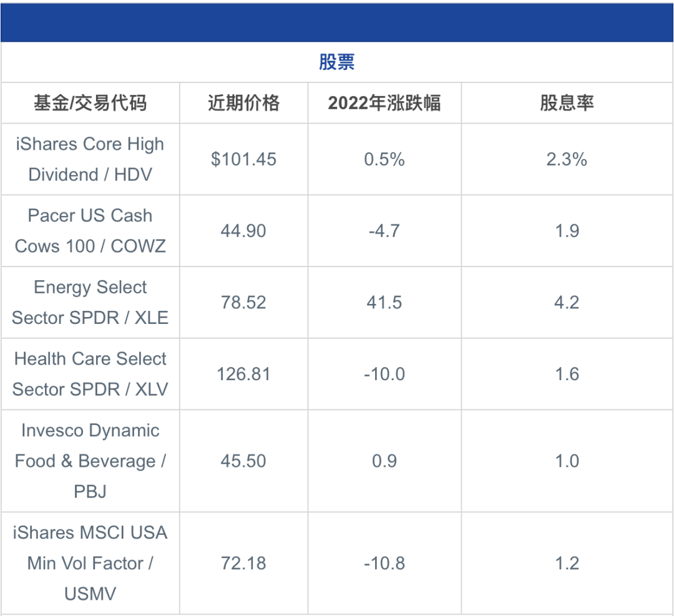Select Energy Select Sector SPDR / XLE
This screenshot has width=674, height=616.
coord(90,303)
